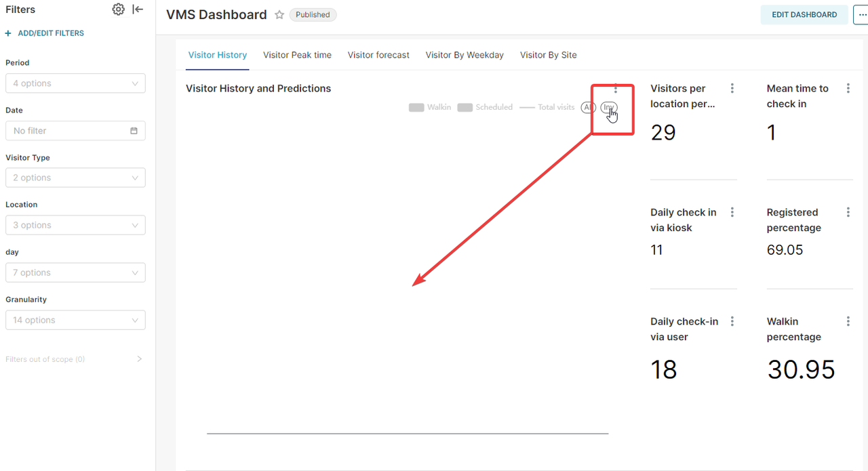The image size is (868, 471).
Task: Click VMS Dashboard title text
Action: click(x=216, y=15)
